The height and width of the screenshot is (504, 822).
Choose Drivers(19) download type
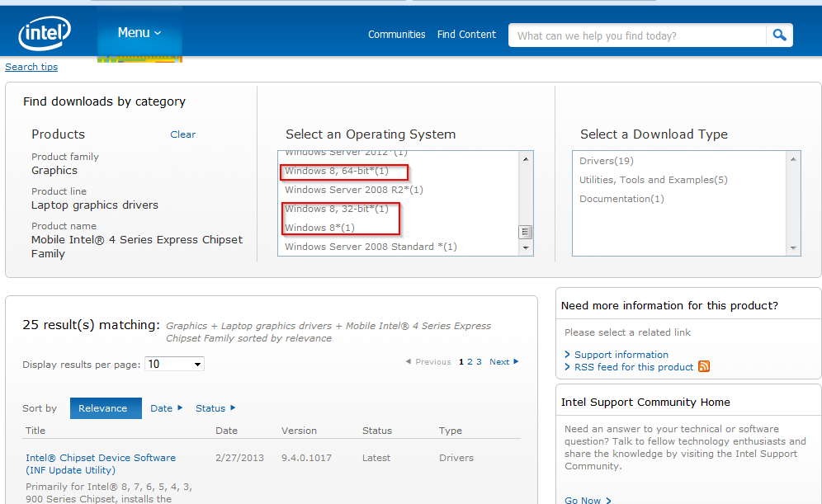point(607,161)
